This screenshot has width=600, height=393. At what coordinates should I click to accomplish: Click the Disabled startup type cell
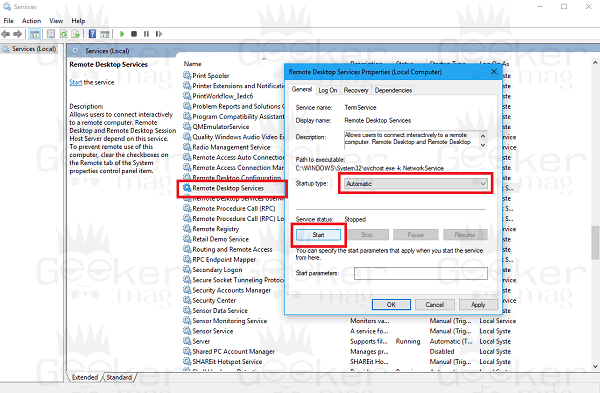point(442,351)
